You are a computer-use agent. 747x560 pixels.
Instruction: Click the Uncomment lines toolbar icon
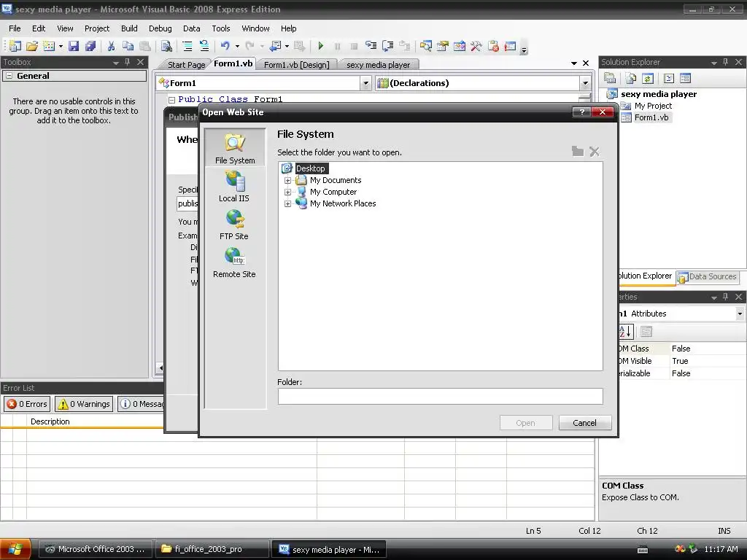tap(204, 46)
